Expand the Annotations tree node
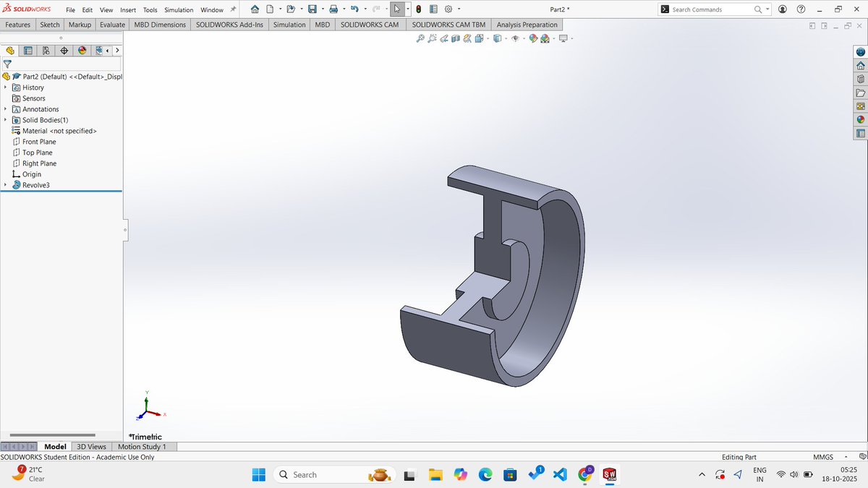Screen dimensions: 868x488 coord(6,109)
